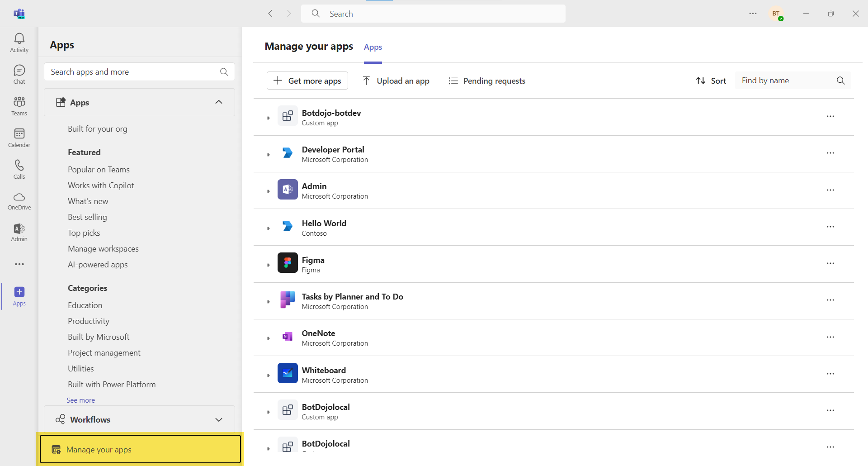Expand the Admin app row

coord(268,191)
